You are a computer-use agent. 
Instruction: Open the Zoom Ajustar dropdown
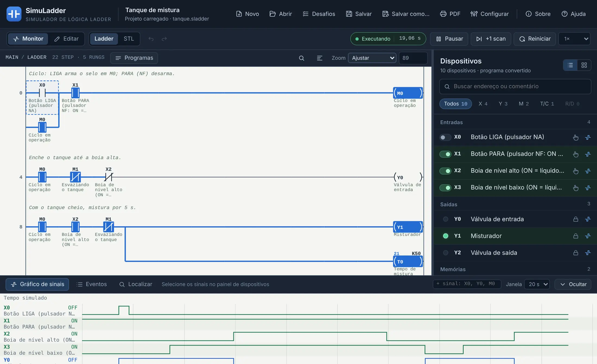pyautogui.click(x=372, y=58)
